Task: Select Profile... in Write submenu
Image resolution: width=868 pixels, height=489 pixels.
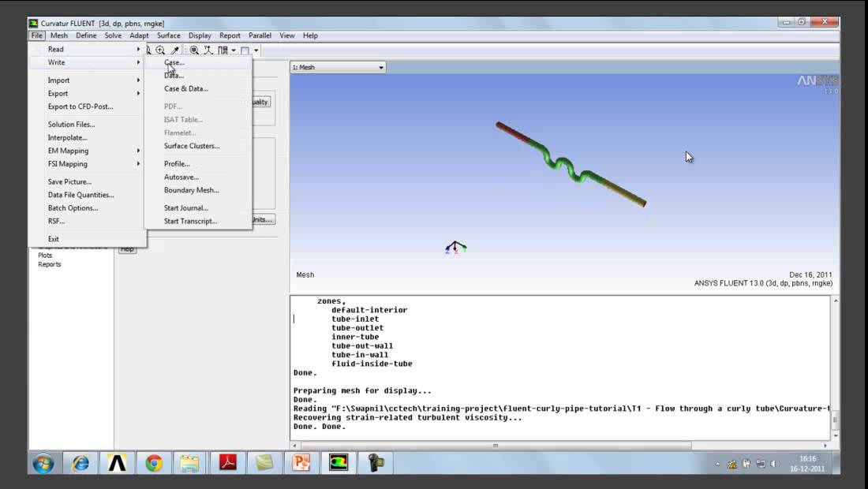Action: tap(177, 164)
